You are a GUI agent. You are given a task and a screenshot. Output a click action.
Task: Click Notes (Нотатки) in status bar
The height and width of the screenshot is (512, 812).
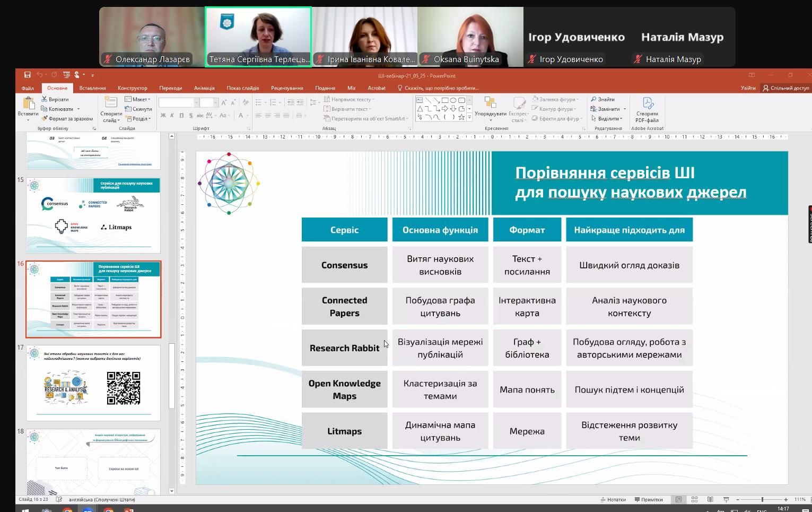point(613,499)
